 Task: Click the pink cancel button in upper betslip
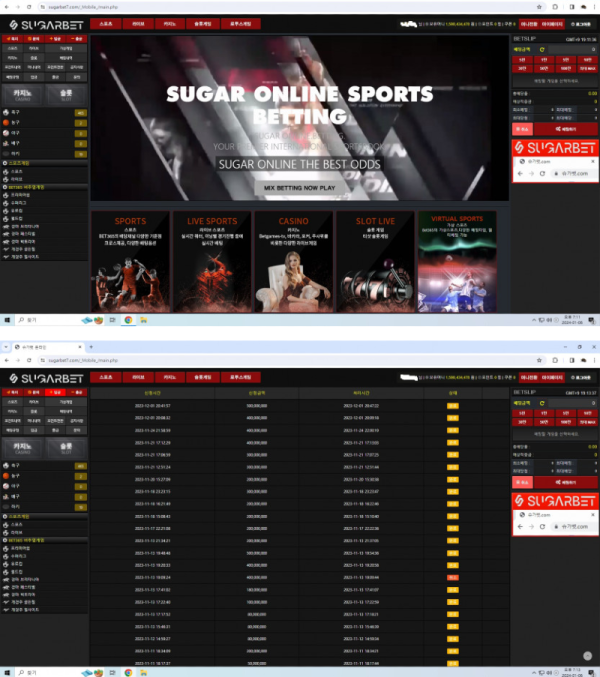pos(522,129)
